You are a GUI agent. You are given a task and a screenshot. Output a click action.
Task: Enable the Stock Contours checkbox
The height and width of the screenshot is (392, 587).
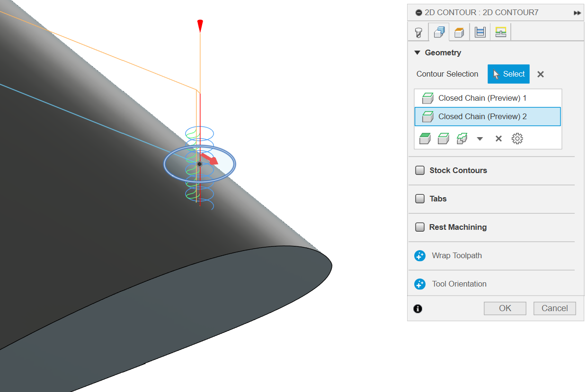420,170
